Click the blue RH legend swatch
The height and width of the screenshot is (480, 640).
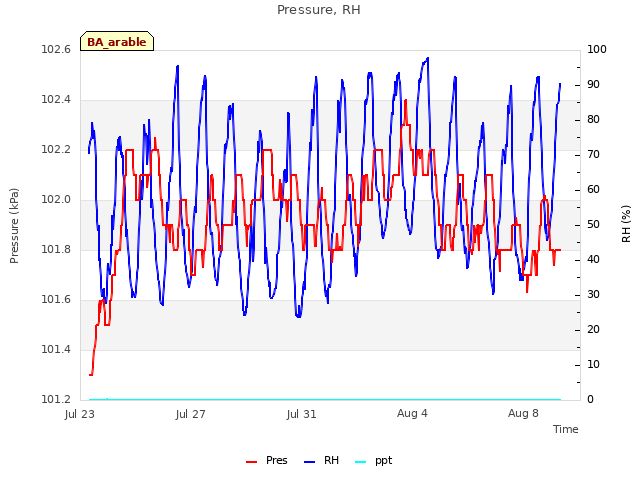click(310, 462)
